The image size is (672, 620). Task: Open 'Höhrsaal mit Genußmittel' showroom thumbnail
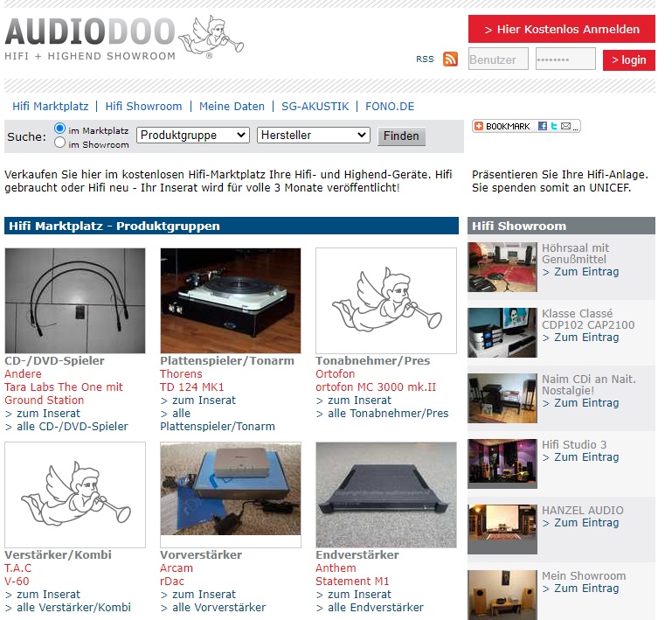(x=502, y=267)
